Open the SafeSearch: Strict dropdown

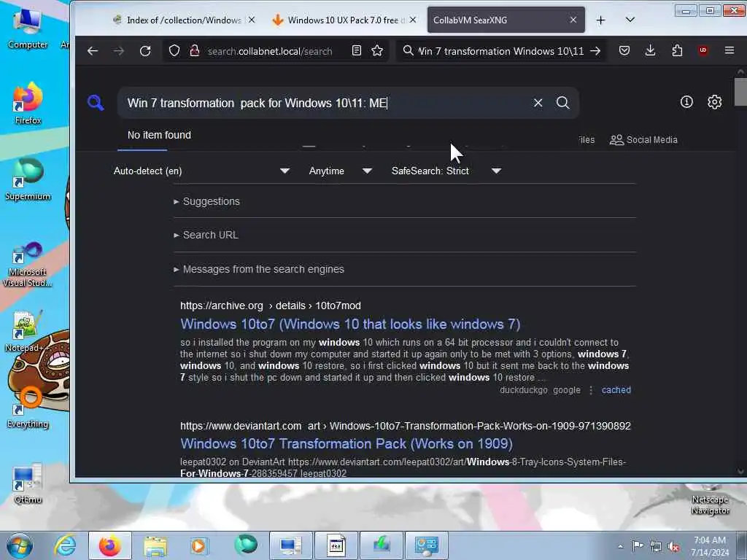point(446,171)
